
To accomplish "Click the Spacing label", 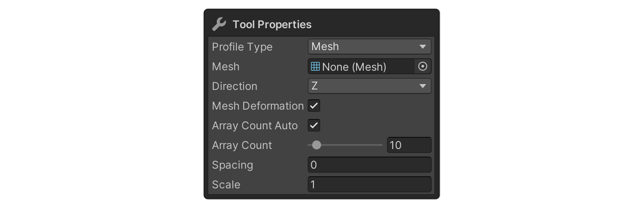I will 232,165.
